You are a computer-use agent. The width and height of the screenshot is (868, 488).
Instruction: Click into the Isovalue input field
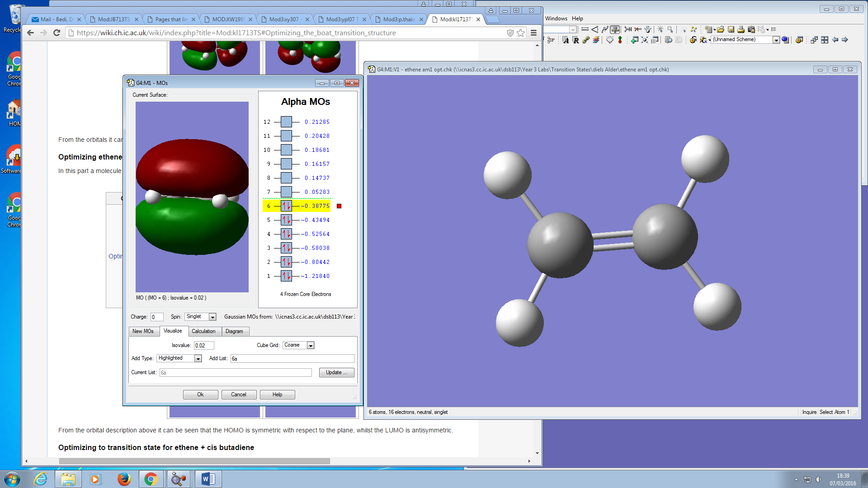click(x=203, y=345)
